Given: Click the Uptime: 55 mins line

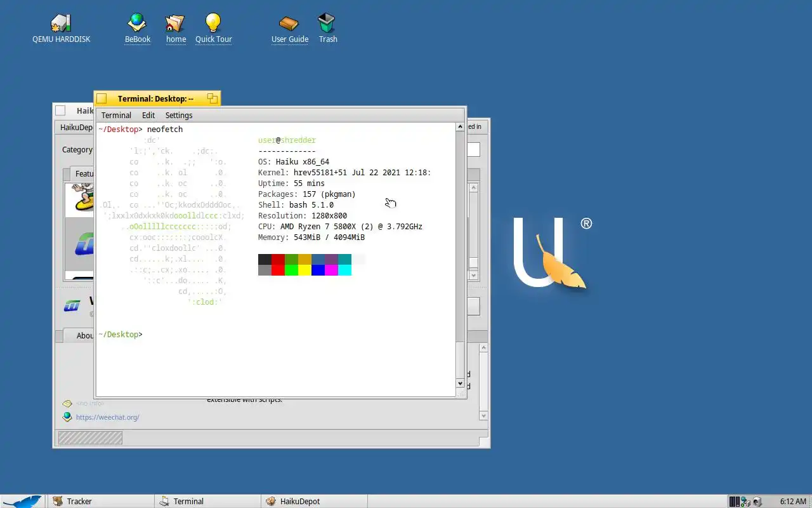Looking at the screenshot, I should point(291,184).
